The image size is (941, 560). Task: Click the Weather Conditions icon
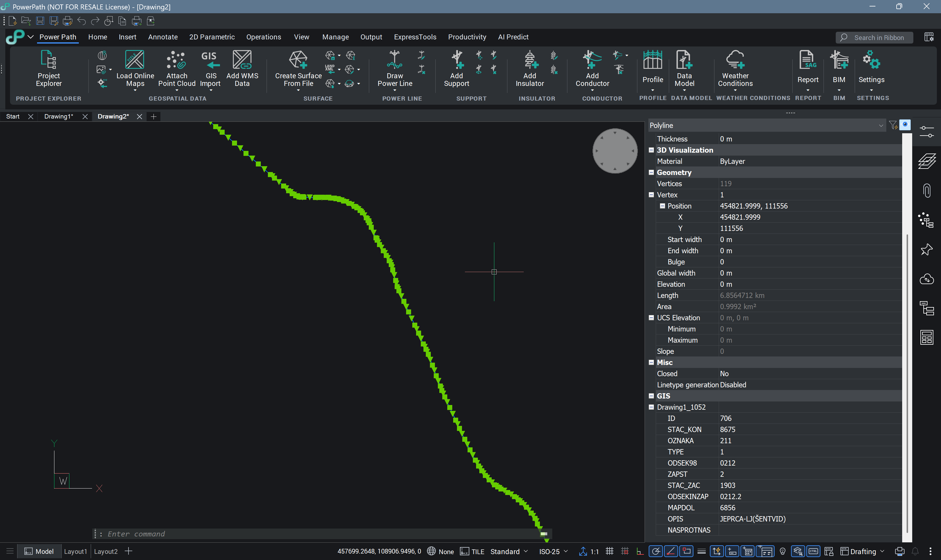pyautogui.click(x=735, y=60)
